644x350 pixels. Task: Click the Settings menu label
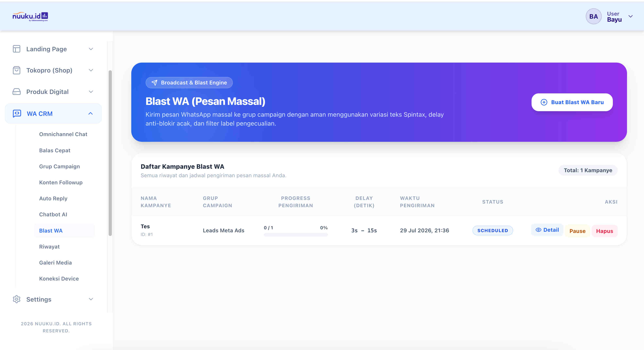pyautogui.click(x=39, y=299)
